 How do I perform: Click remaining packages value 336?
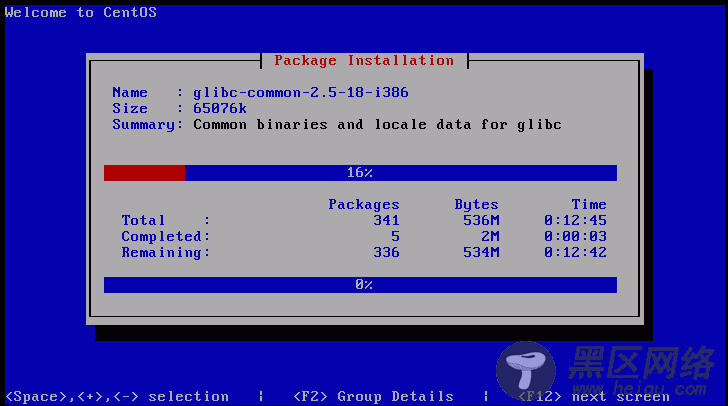click(386, 252)
